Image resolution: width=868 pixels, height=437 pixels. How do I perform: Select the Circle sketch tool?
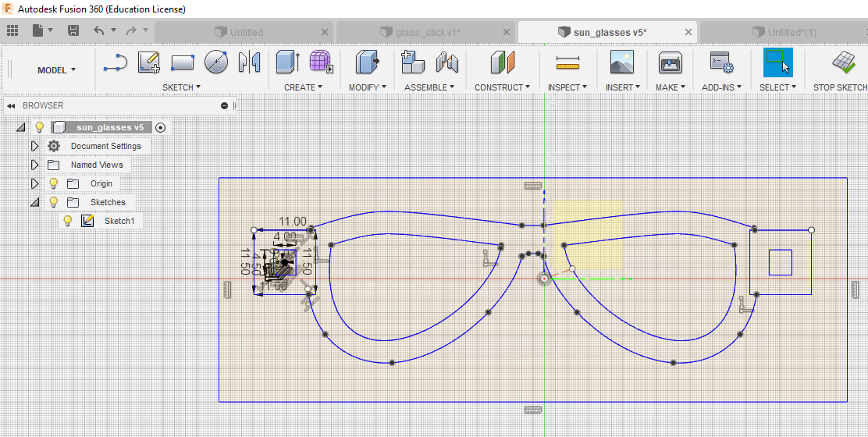click(x=216, y=62)
